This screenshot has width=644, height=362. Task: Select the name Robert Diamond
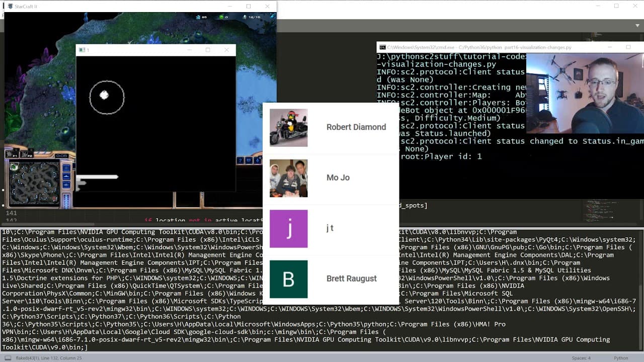(x=356, y=127)
